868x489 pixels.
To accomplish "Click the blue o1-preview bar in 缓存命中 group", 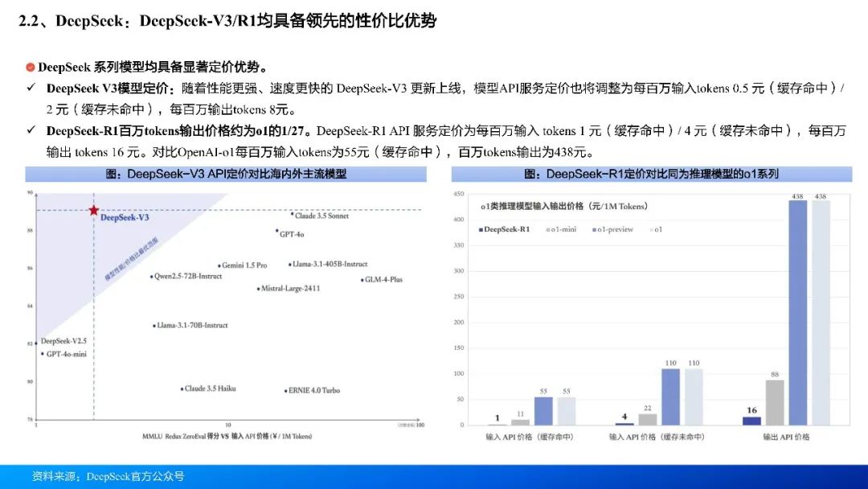I will (x=543, y=411).
